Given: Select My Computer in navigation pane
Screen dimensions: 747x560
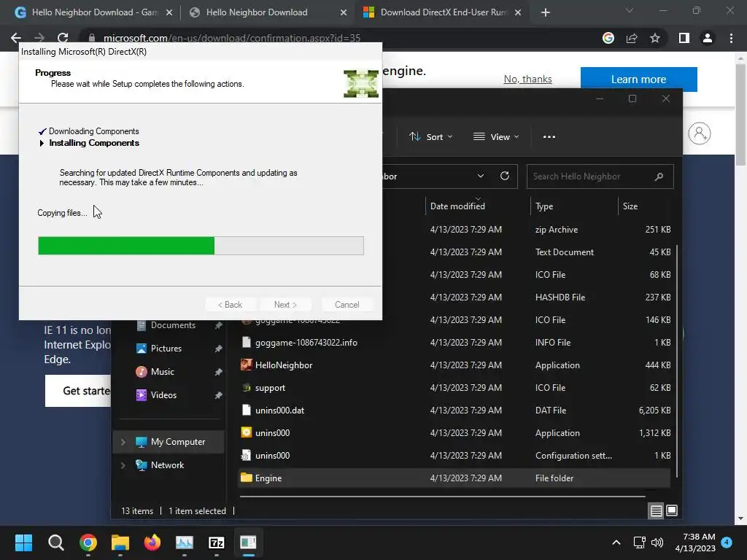Looking at the screenshot, I should pyautogui.click(x=178, y=442).
